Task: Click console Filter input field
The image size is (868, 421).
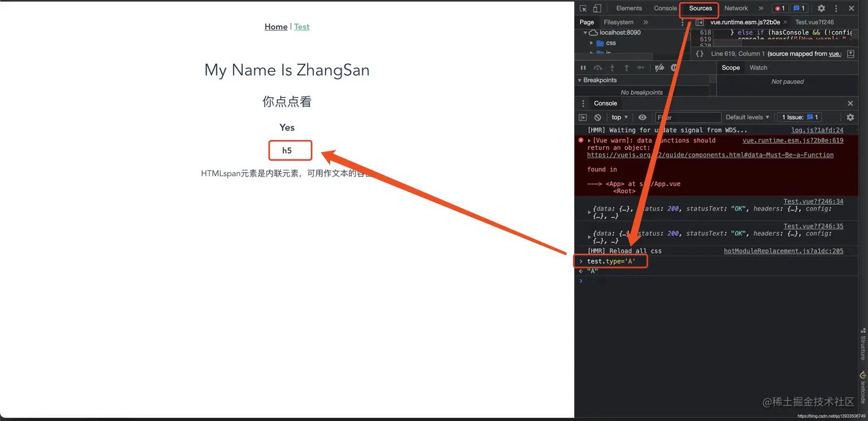Action: [688, 118]
